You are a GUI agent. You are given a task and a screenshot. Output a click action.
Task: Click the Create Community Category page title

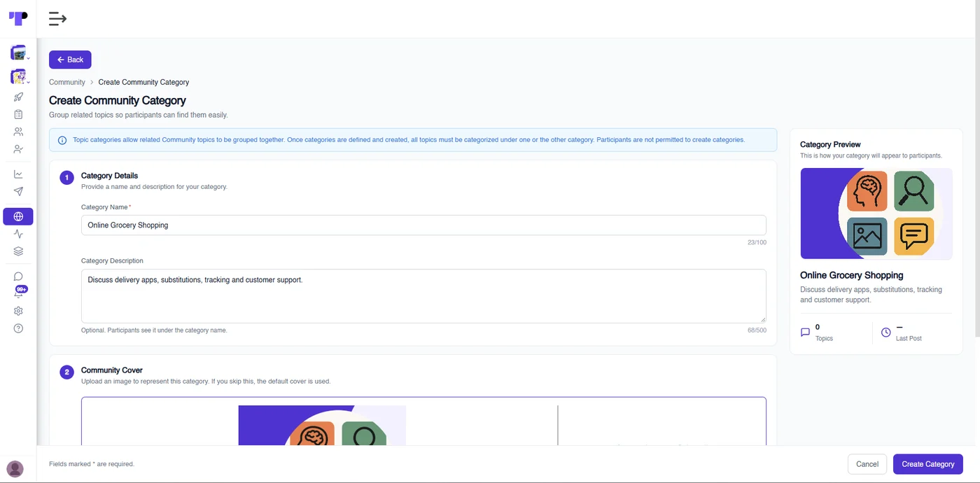coord(118,101)
